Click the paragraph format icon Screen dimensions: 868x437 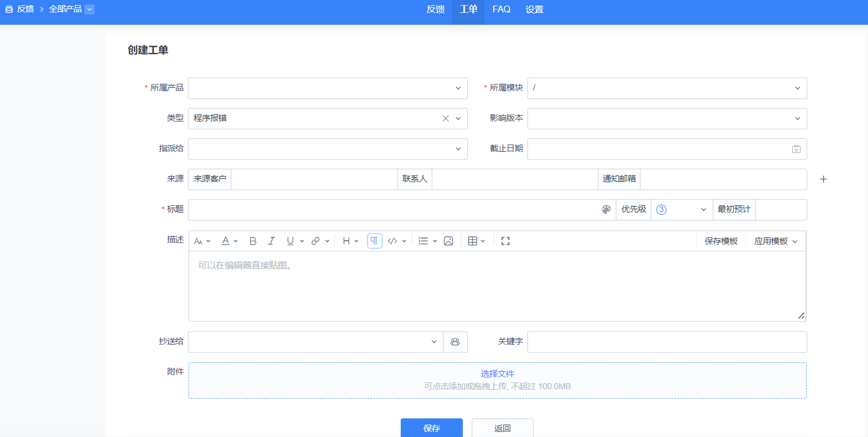pyautogui.click(x=374, y=241)
